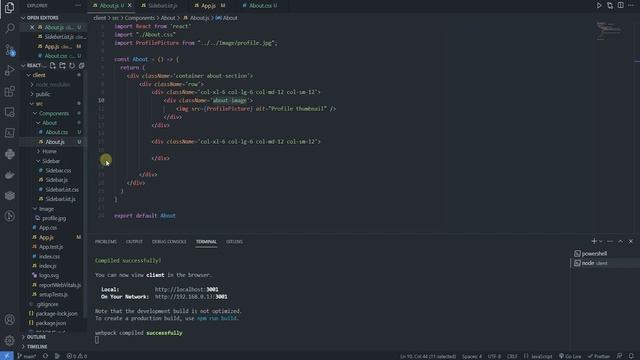Click the git branch main indicator

27,356
